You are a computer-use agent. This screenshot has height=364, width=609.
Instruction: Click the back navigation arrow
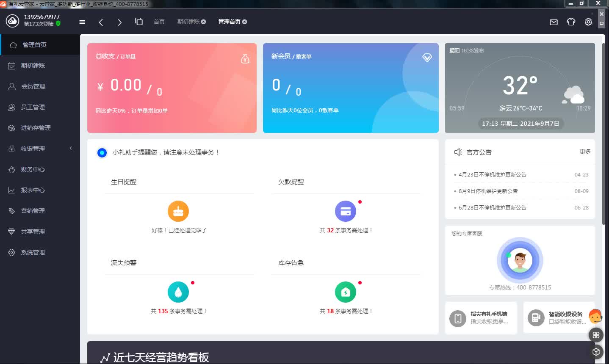[x=101, y=22]
